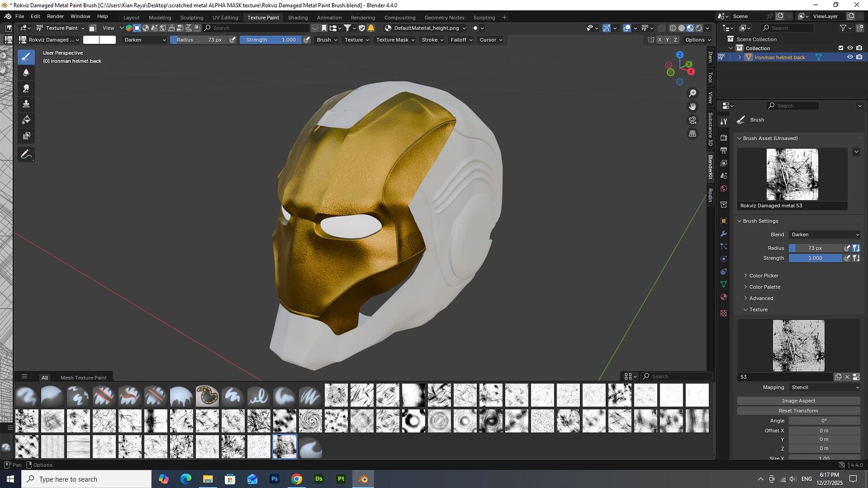Toggle the Collection exclude checkbox
Screen dimensions: 868x488
(x=841, y=48)
